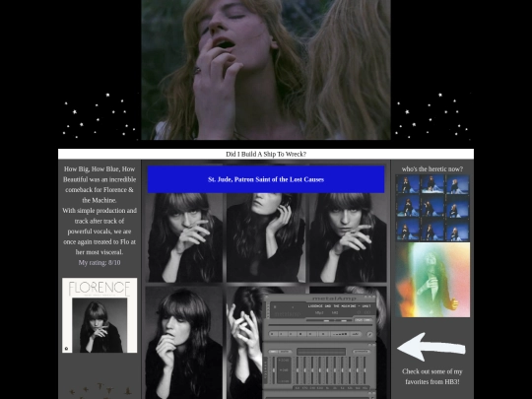Click the 600 Hz equalizer band slider
The height and width of the screenshot is (399, 532).
click(319, 370)
